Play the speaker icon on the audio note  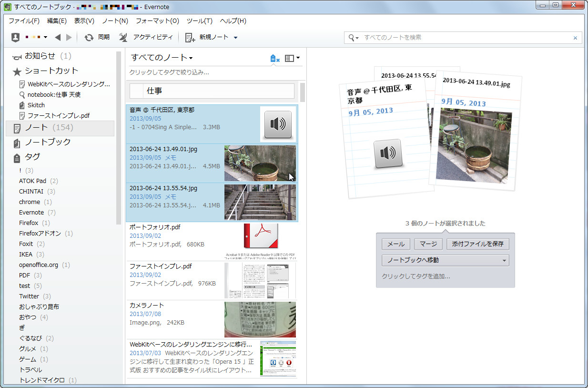coord(277,123)
